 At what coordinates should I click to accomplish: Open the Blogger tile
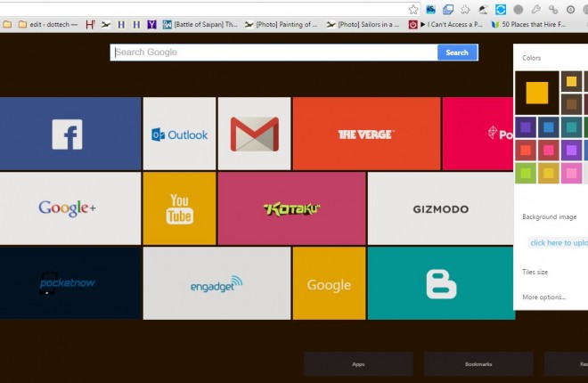point(441,283)
